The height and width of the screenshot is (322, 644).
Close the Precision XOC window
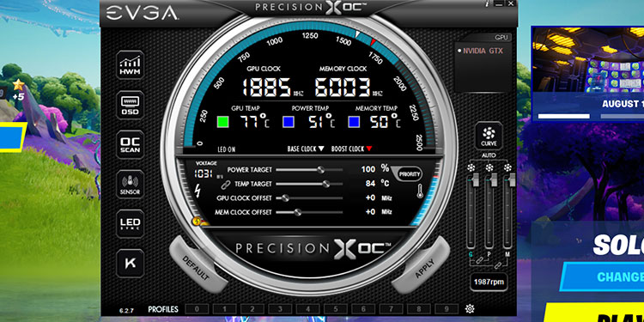(x=511, y=3)
